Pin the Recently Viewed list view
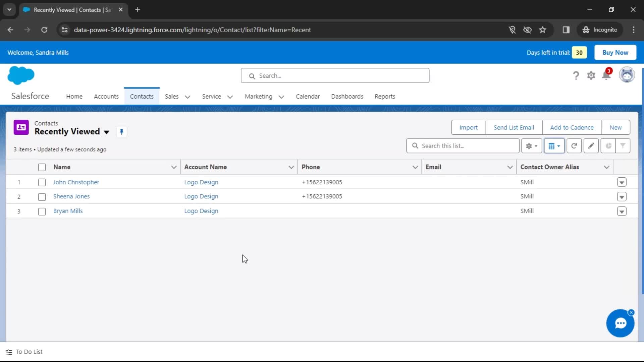 pyautogui.click(x=121, y=132)
